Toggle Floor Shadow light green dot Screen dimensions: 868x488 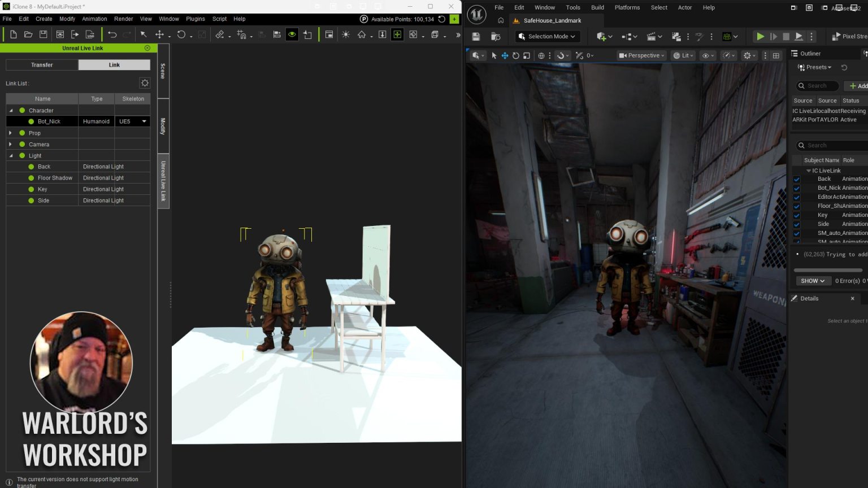[x=31, y=178]
